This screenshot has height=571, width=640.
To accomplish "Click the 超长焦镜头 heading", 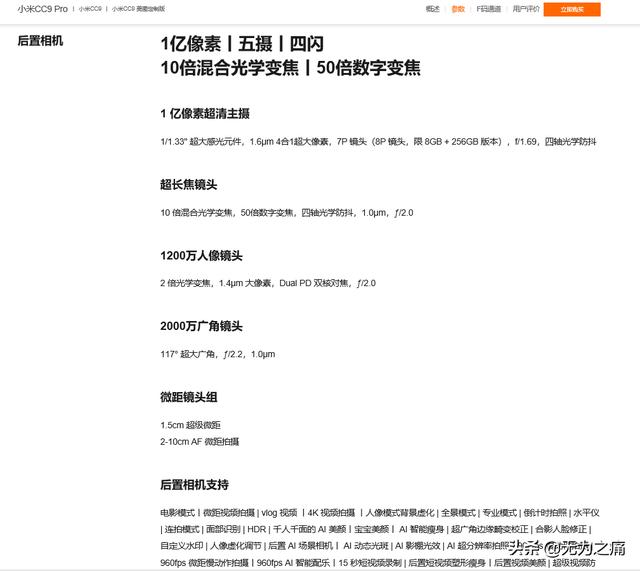I will pos(189,184).
